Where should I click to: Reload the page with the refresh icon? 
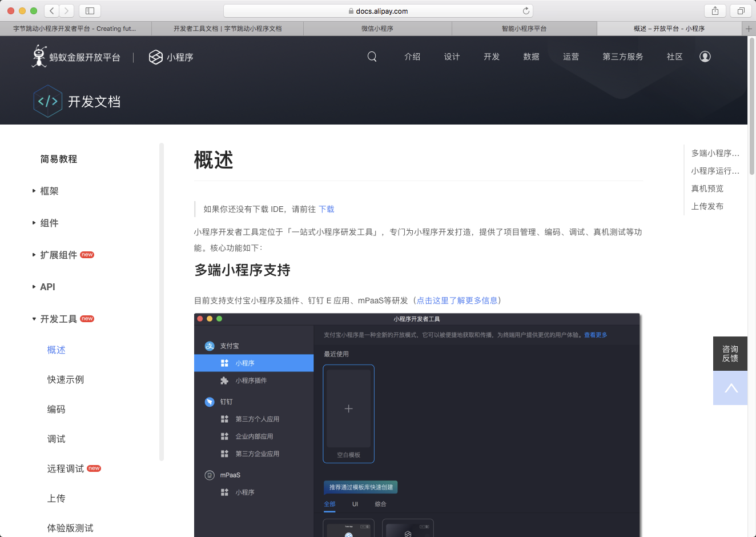pos(526,11)
